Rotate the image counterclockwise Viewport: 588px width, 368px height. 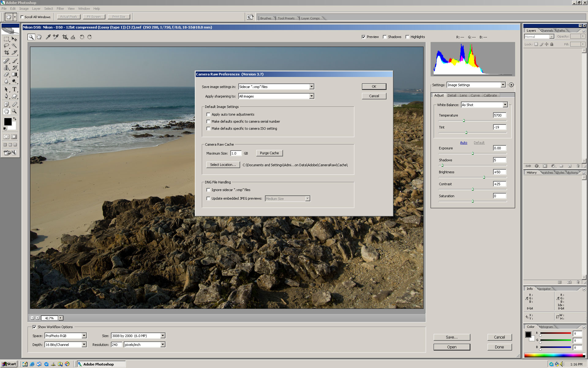coord(82,37)
